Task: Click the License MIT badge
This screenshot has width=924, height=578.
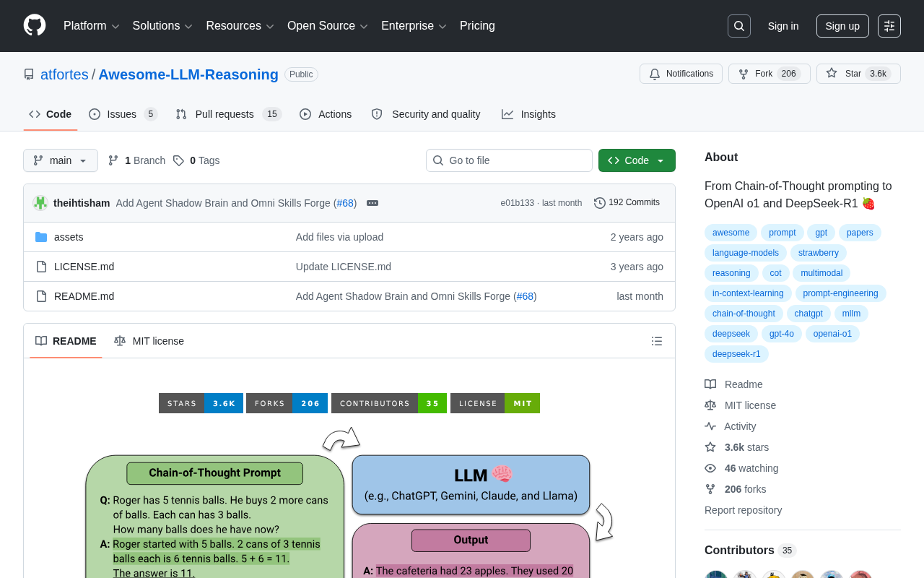Action: [495, 403]
